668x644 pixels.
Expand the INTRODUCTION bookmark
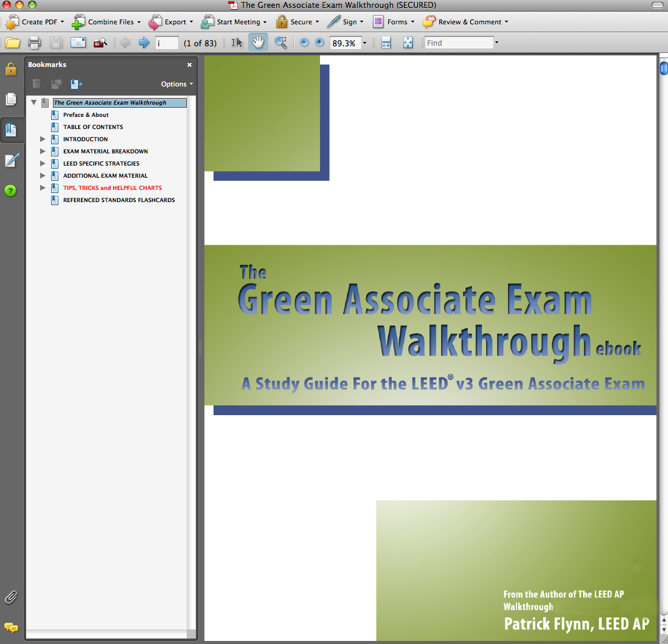click(x=43, y=139)
